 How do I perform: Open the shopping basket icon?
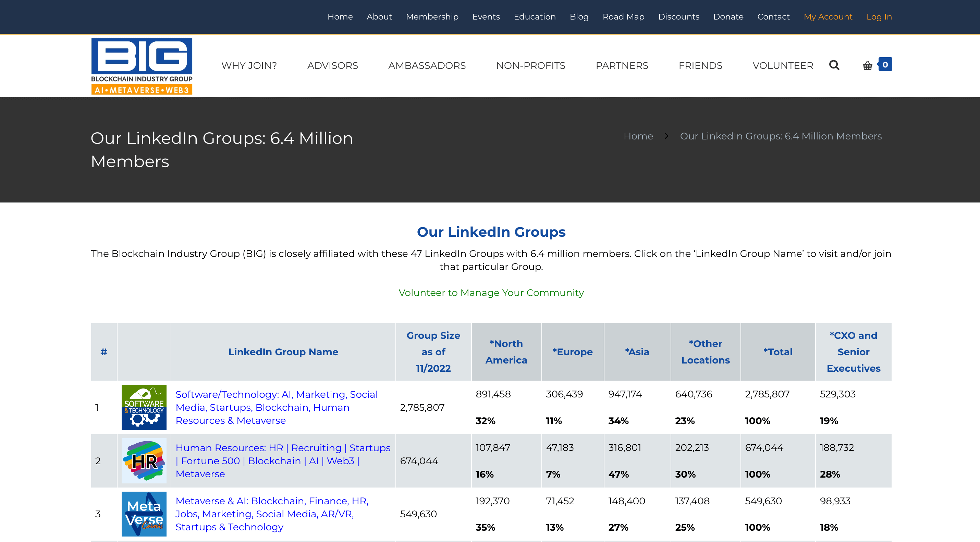(867, 66)
